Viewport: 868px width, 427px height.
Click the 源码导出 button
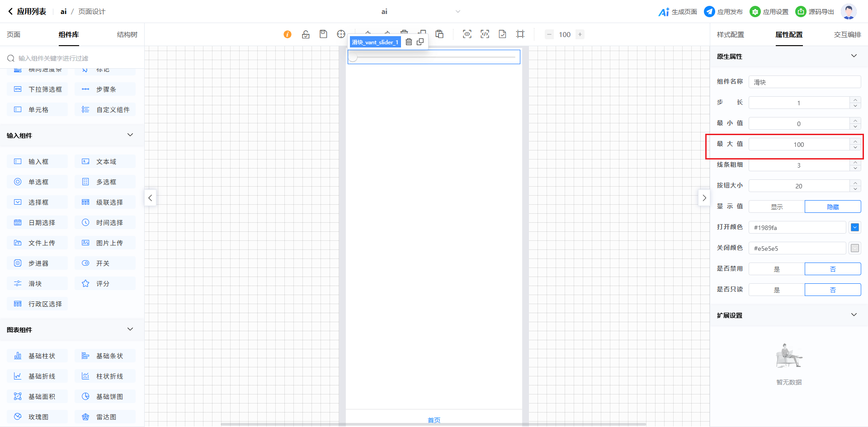815,12
